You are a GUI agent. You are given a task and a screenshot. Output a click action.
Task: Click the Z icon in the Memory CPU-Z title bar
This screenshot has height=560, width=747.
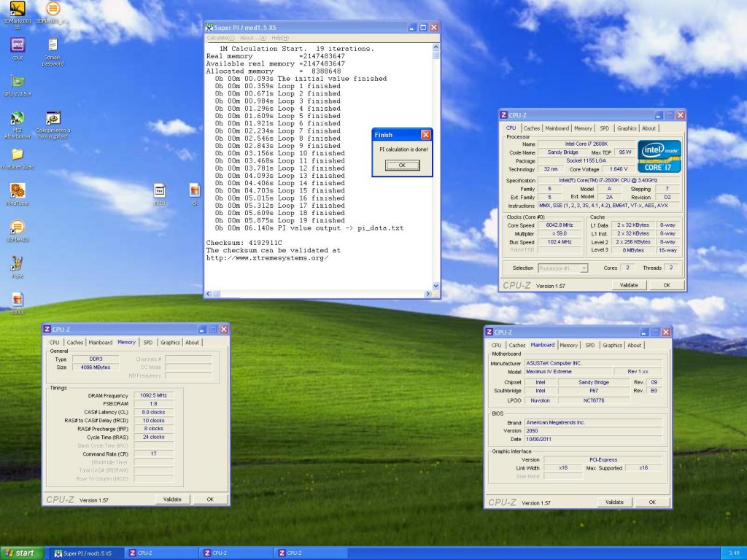[47, 329]
